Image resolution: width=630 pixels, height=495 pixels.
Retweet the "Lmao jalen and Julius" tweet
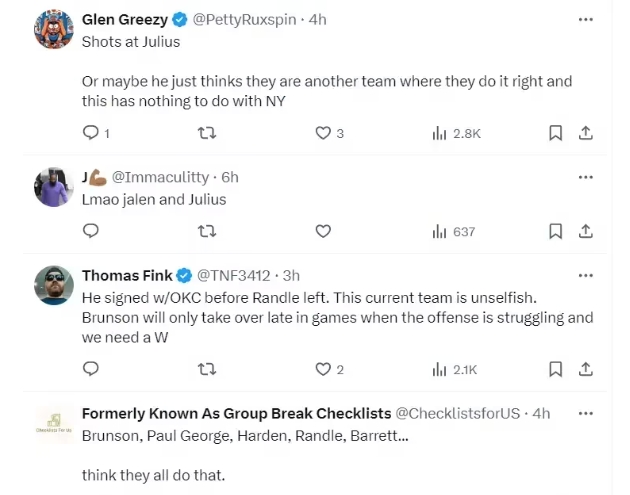click(x=207, y=231)
